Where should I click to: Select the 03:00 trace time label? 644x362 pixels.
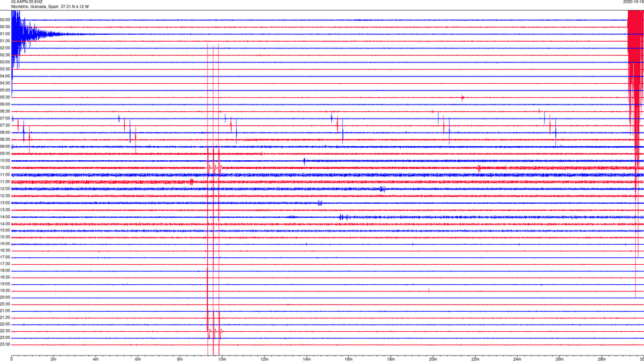pyautogui.click(x=5, y=62)
